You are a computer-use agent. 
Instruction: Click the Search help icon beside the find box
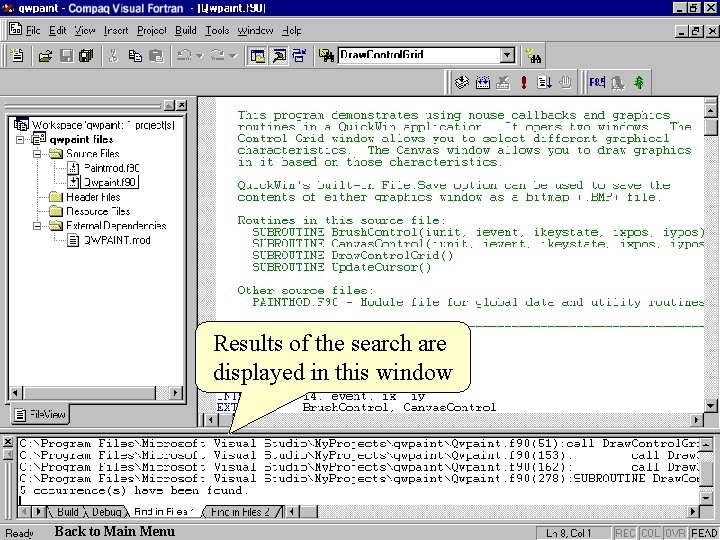534,56
